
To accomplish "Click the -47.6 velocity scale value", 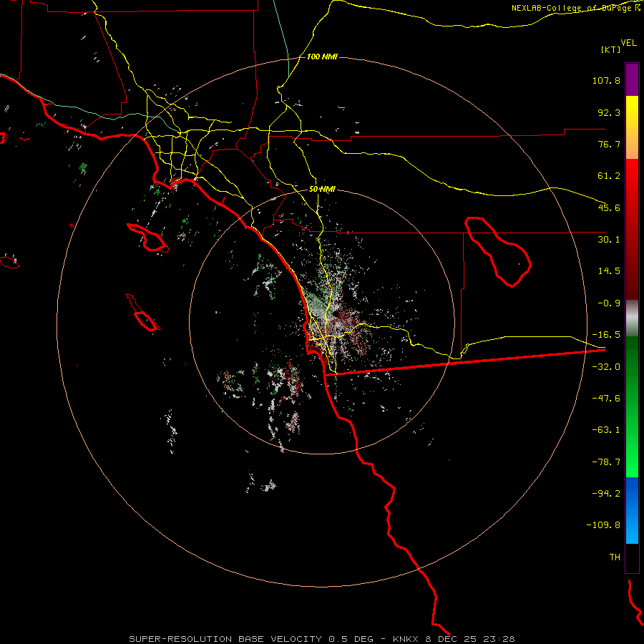I will (x=606, y=399).
